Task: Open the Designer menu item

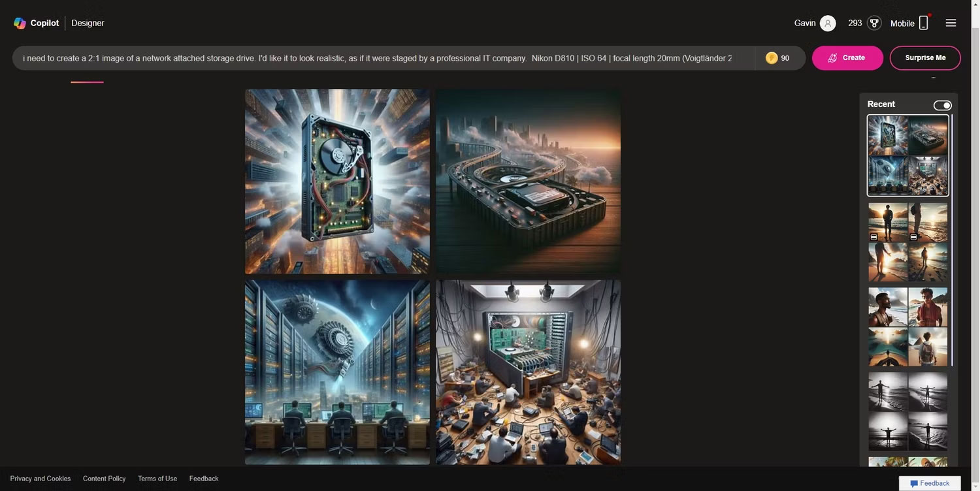Action: click(87, 23)
